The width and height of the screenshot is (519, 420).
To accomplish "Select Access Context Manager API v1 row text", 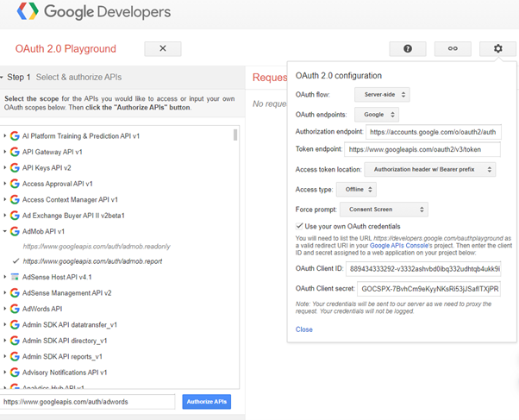I will point(70,199).
